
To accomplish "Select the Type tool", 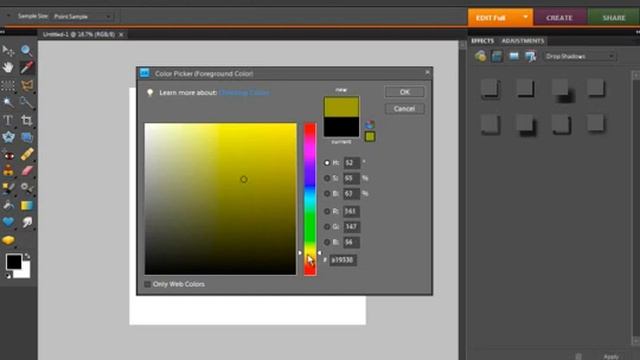I will click(x=8, y=120).
